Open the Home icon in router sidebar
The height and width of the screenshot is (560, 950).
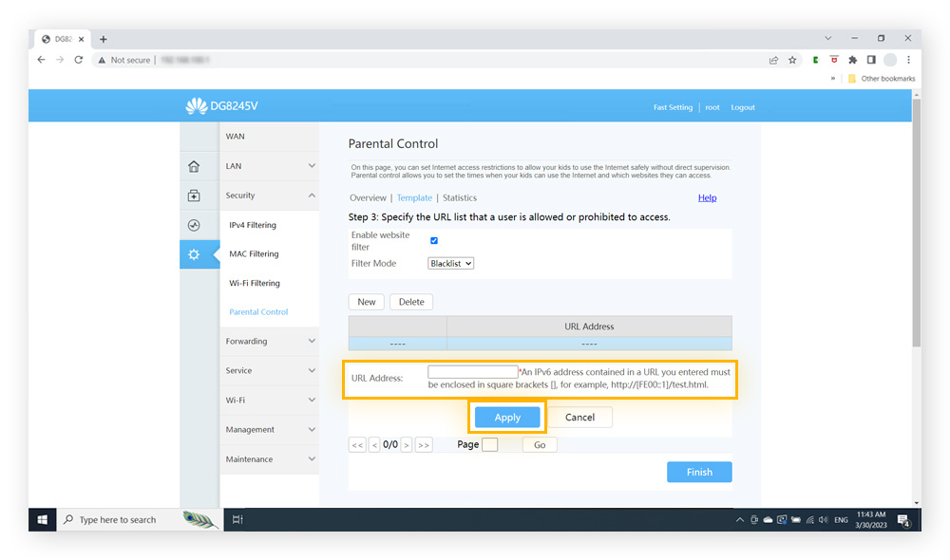click(194, 166)
